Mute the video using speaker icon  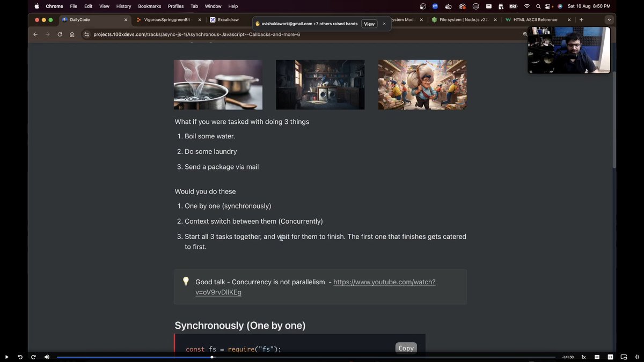tap(47, 357)
